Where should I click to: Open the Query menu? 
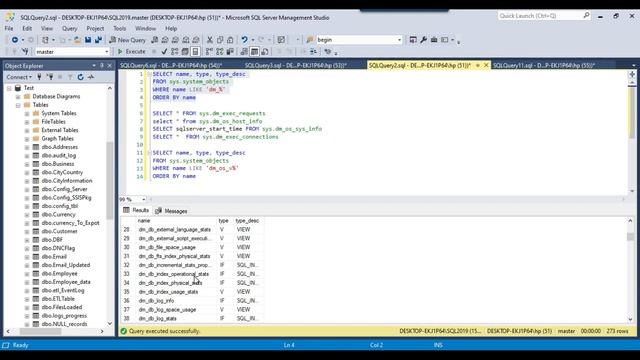[x=69, y=29]
